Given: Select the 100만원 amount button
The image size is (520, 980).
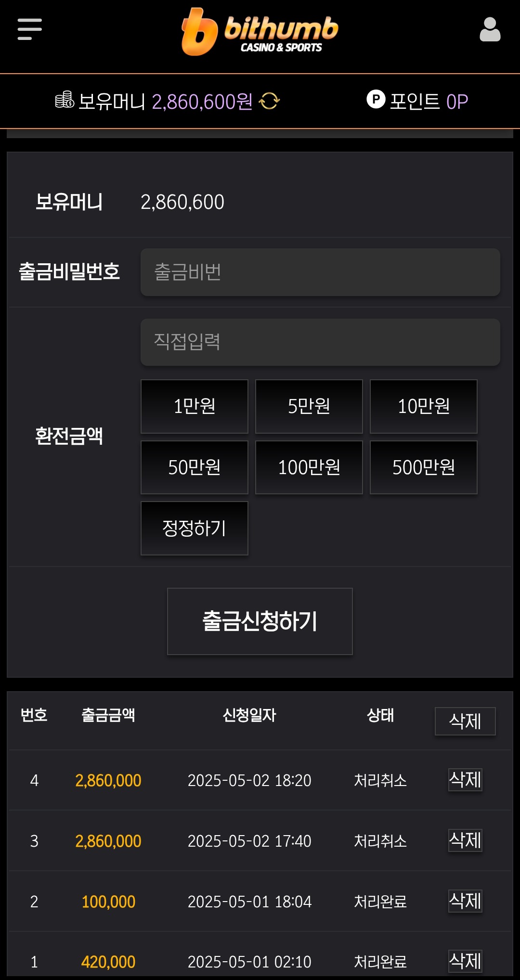Looking at the screenshot, I should pos(309,467).
